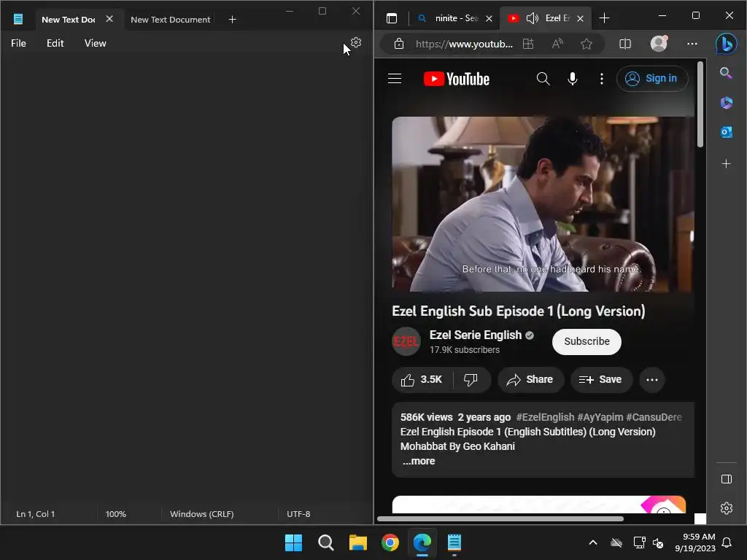Activate Read aloud icon in address bar
747x560 pixels.
(557, 44)
